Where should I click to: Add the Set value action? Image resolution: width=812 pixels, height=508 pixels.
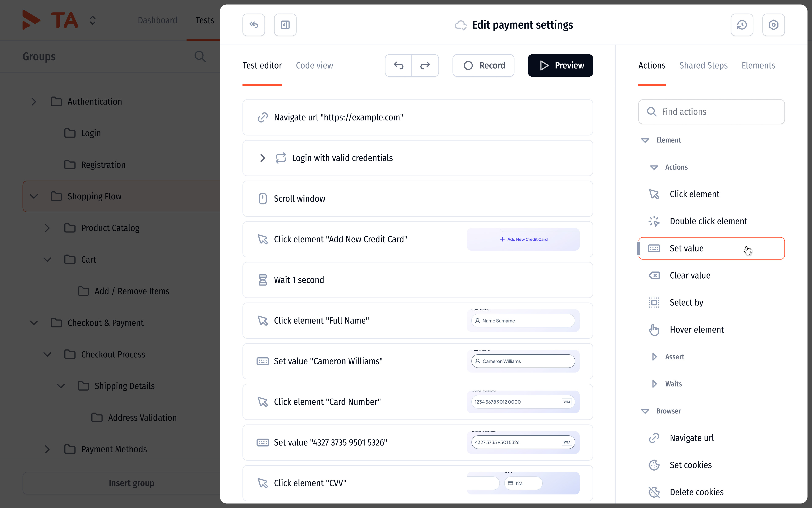(x=711, y=248)
